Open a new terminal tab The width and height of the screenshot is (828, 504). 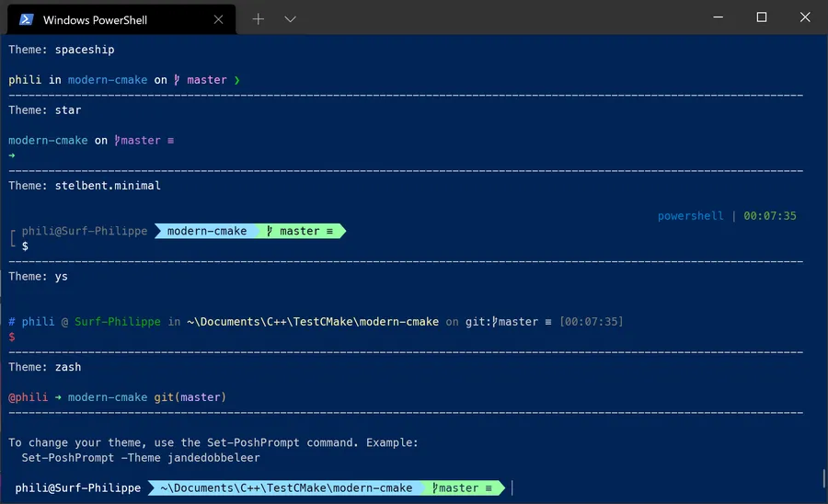pos(259,19)
